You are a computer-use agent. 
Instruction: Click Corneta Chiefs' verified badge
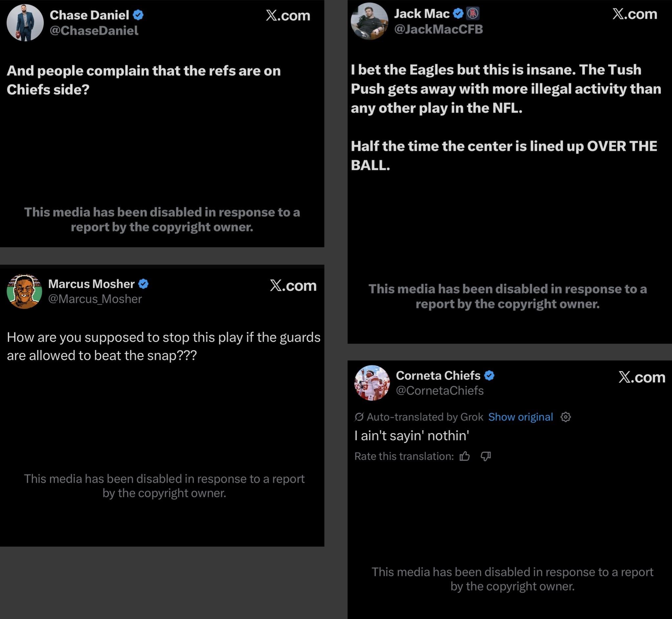(490, 376)
